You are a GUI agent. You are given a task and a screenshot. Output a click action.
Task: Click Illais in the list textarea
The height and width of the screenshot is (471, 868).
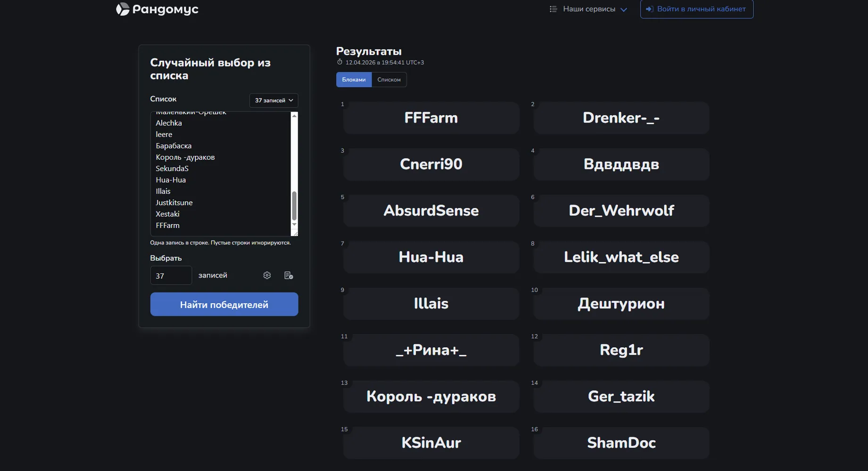click(163, 191)
